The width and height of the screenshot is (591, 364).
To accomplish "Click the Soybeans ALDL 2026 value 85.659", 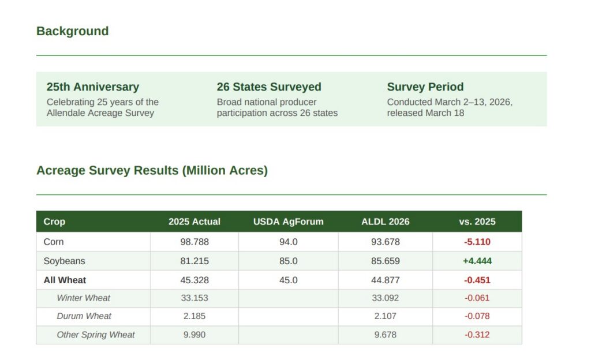I will 385,261.
